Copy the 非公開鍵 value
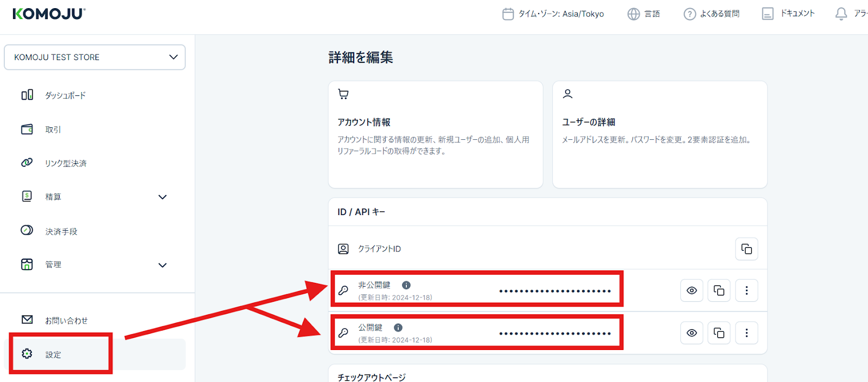Viewport: 868px width, 382px height. coord(719,290)
